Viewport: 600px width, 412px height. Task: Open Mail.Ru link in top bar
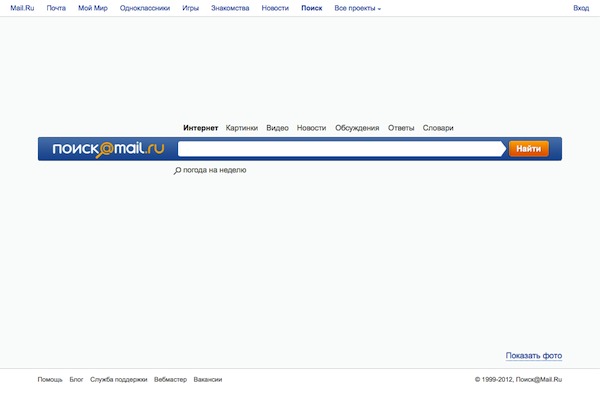point(22,8)
